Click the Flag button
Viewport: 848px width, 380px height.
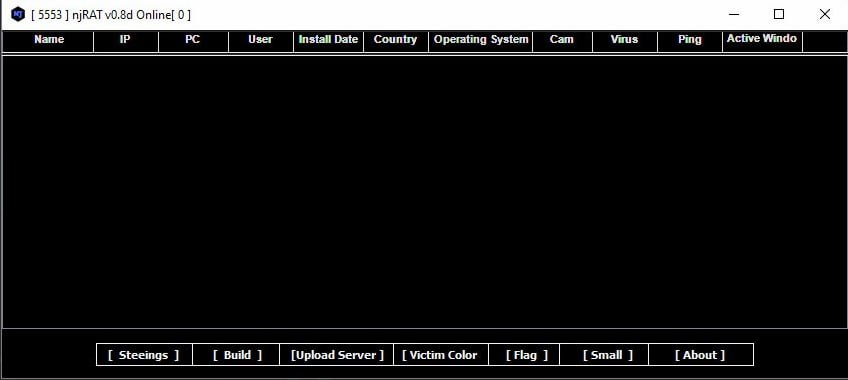(x=524, y=355)
